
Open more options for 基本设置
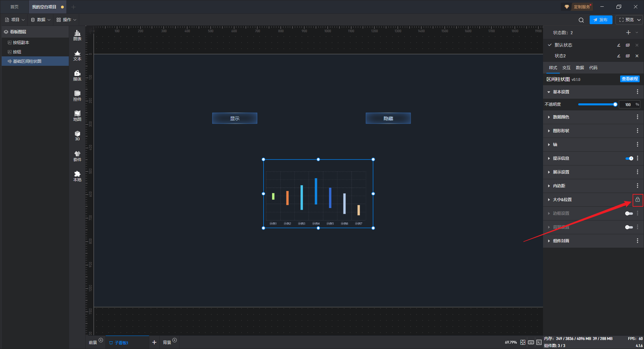point(638,92)
